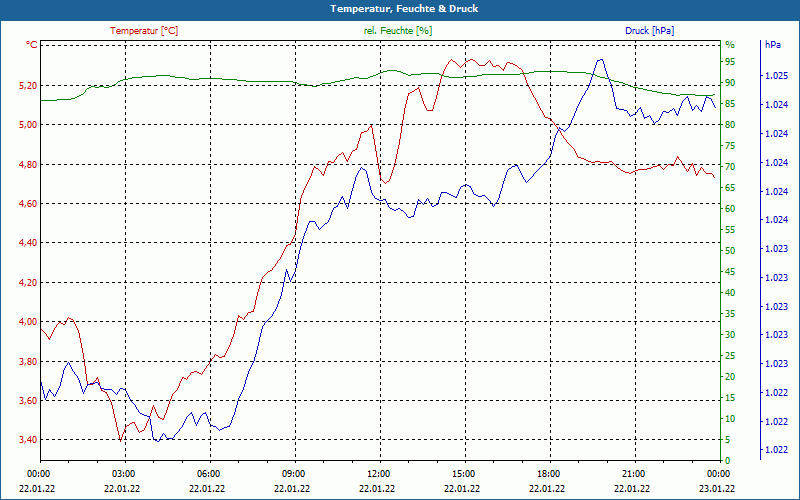Click the 3,80 temperature axis value
This screenshot has height=500, width=800.
click(x=28, y=361)
